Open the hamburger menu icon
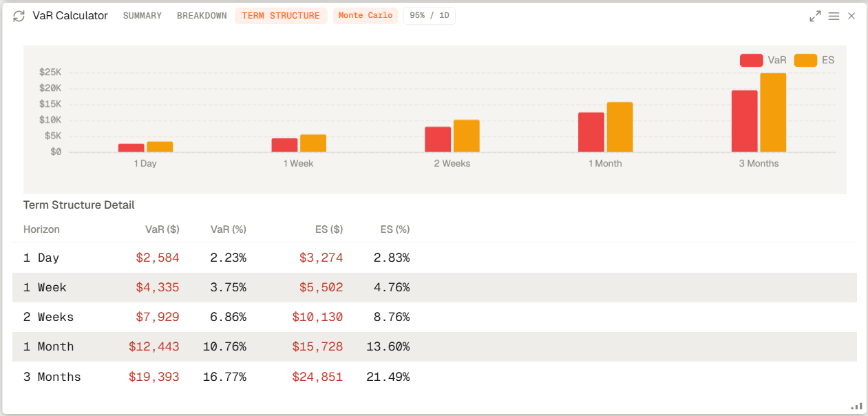The image size is (868, 416). (834, 16)
